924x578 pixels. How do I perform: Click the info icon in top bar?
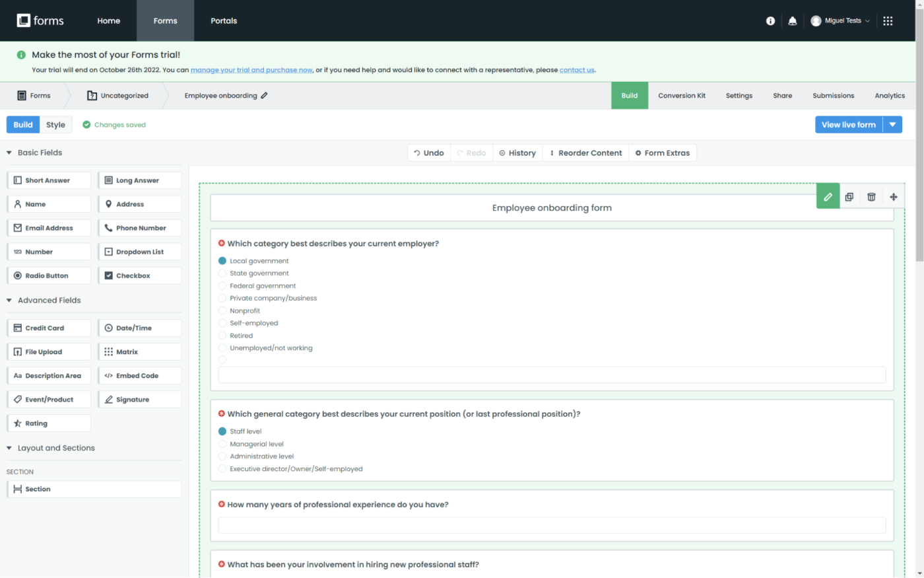click(770, 21)
